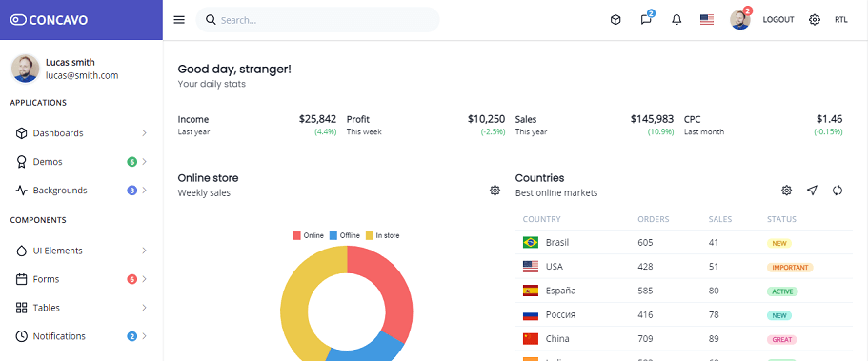The width and height of the screenshot is (868, 361).
Task: Open the user avatar in top navbar
Action: click(739, 20)
